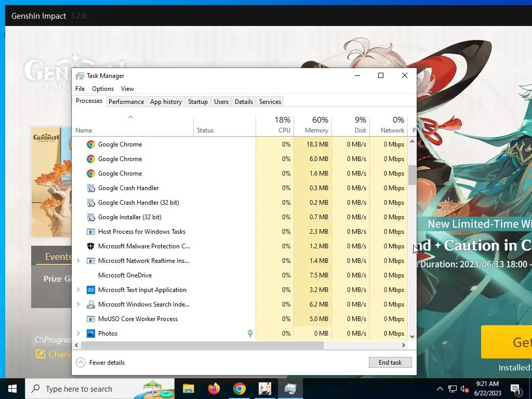Collapse view with Fewer details
This screenshot has height=399, width=532.
coord(100,363)
